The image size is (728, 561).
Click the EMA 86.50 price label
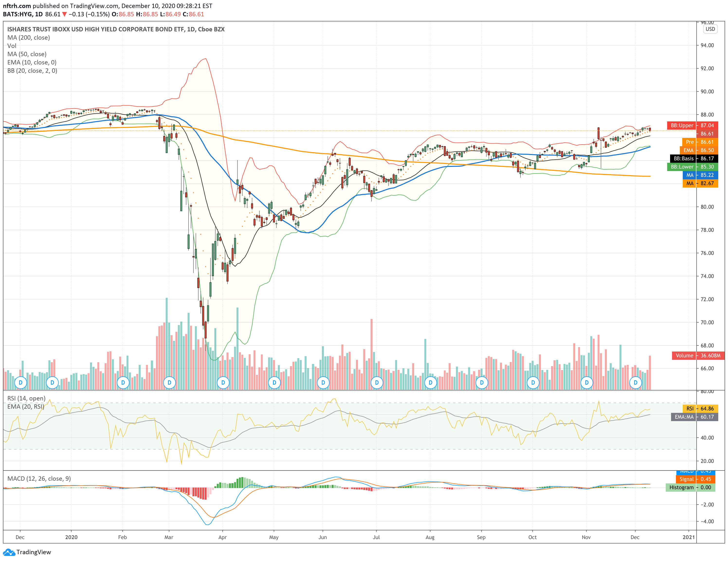click(699, 150)
